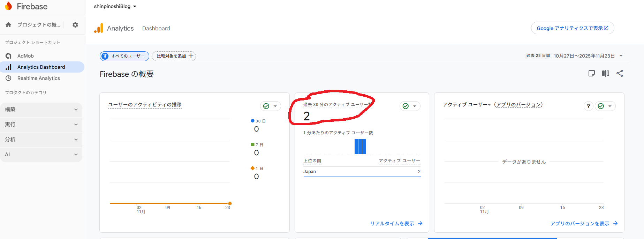The image size is (644, 239).
Task: Click the insights note icon
Action: (592, 73)
